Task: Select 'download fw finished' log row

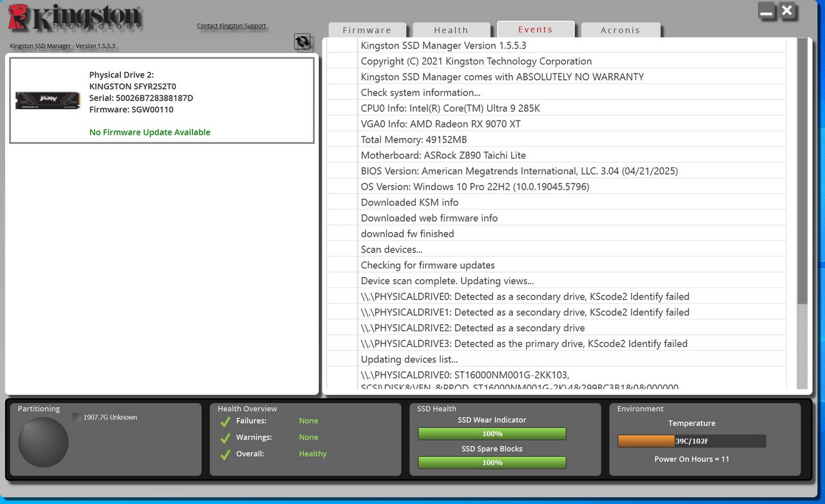Action: coord(556,233)
